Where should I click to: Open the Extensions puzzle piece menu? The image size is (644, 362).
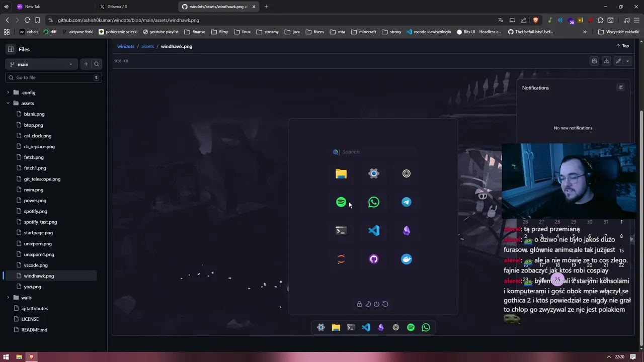coord(600,20)
